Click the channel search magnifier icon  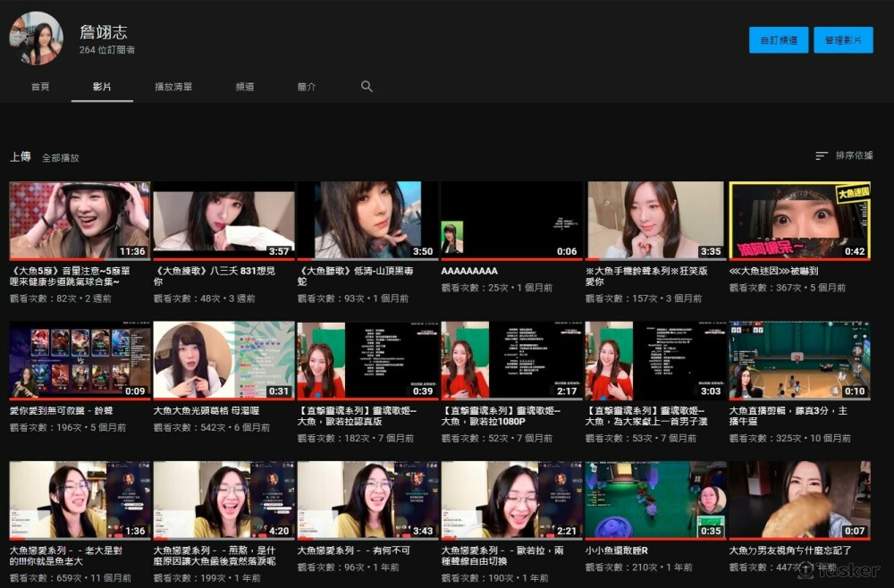(367, 87)
